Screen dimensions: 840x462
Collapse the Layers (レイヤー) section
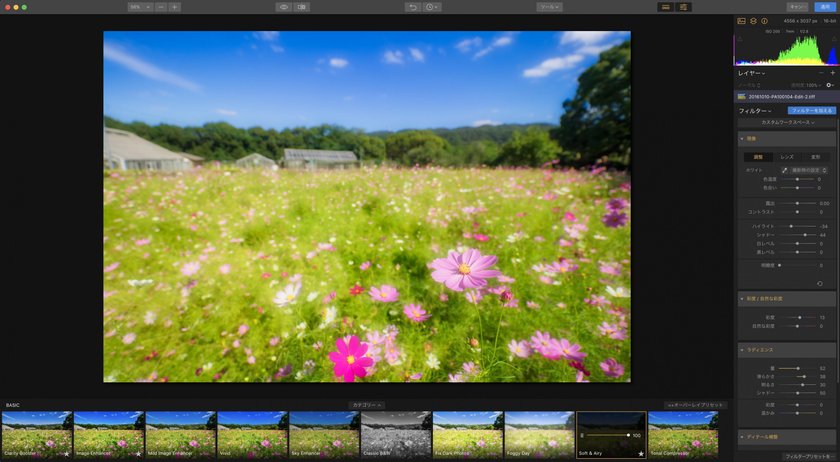[752, 73]
